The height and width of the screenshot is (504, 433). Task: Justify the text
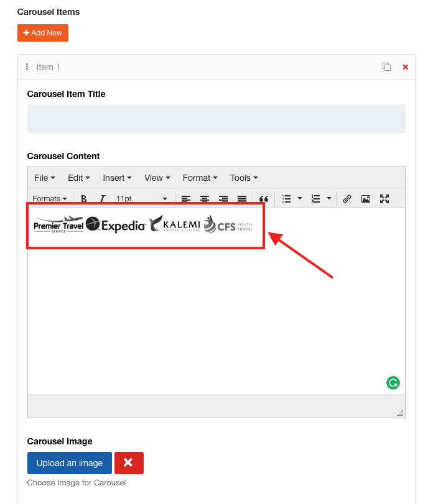click(x=242, y=199)
